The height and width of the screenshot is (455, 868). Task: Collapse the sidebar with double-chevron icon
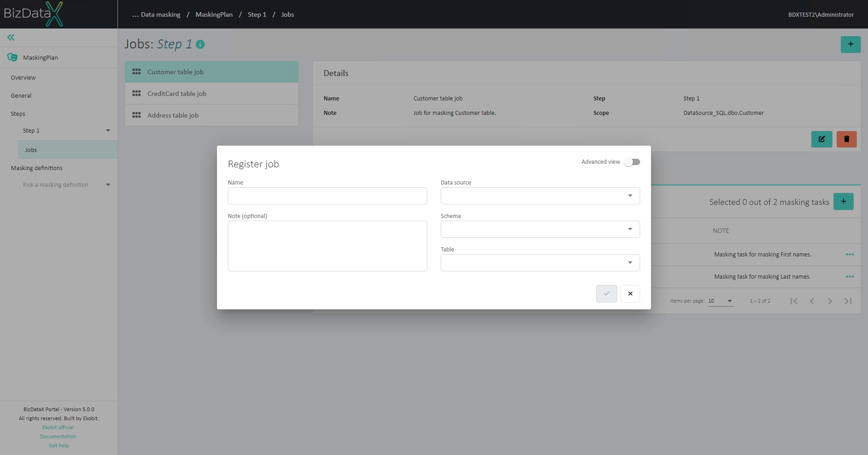[11, 38]
